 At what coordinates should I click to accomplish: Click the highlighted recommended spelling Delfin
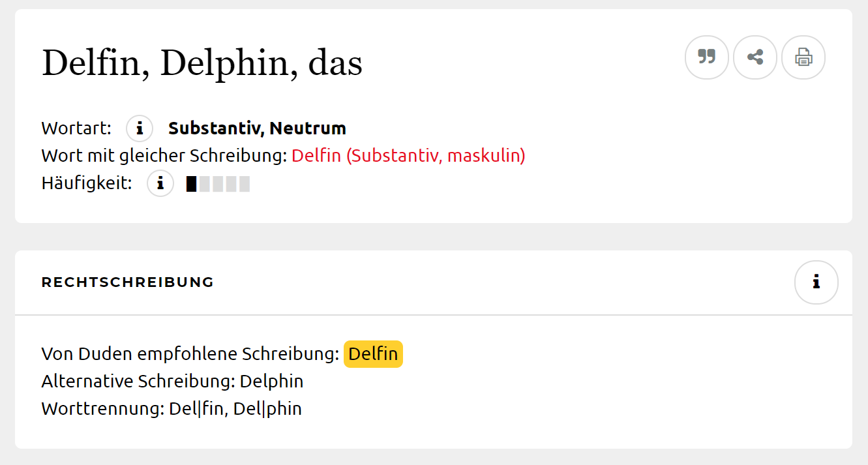pos(373,353)
